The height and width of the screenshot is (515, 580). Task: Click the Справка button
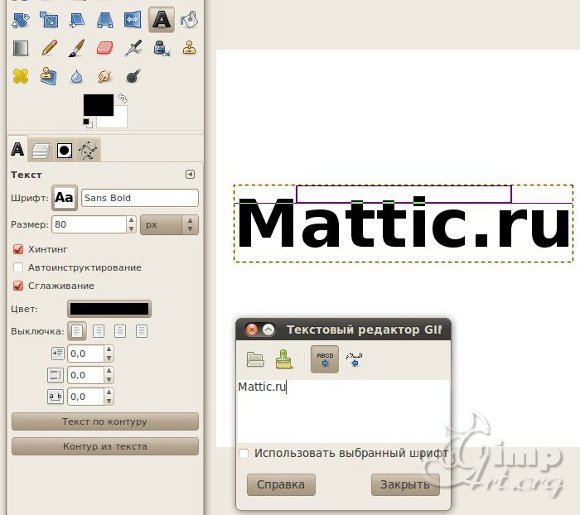click(281, 484)
